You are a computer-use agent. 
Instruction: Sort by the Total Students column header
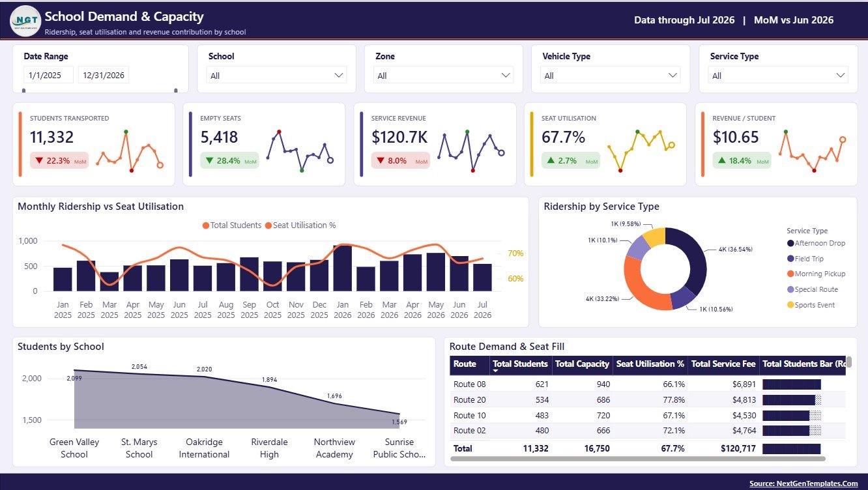(x=521, y=365)
